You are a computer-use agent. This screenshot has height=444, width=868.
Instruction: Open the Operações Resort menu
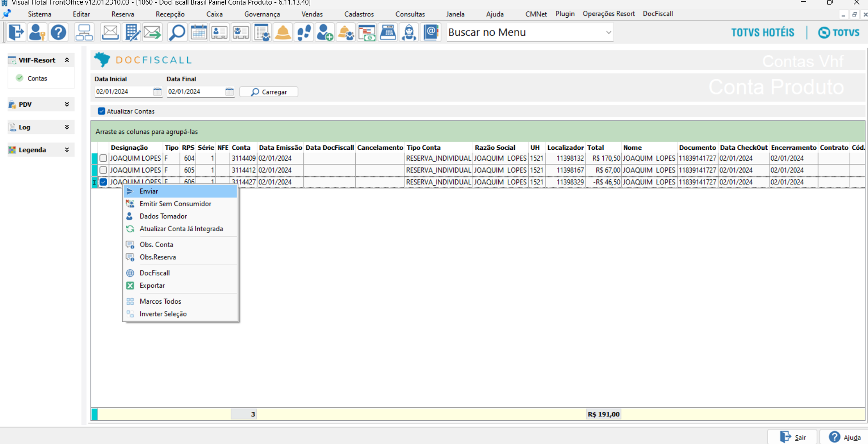tap(609, 14)
